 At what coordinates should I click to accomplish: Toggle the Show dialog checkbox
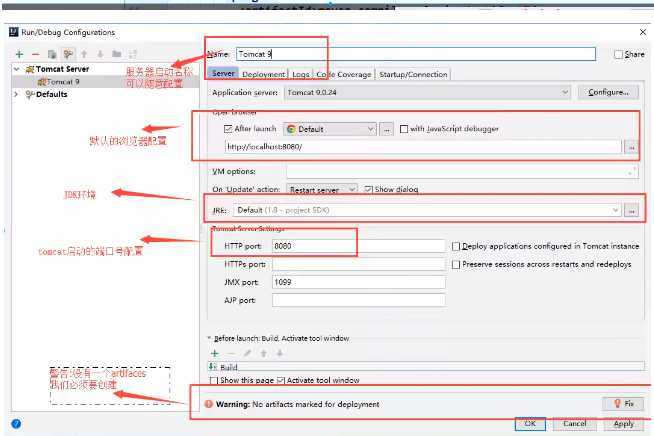pos(368,189)
